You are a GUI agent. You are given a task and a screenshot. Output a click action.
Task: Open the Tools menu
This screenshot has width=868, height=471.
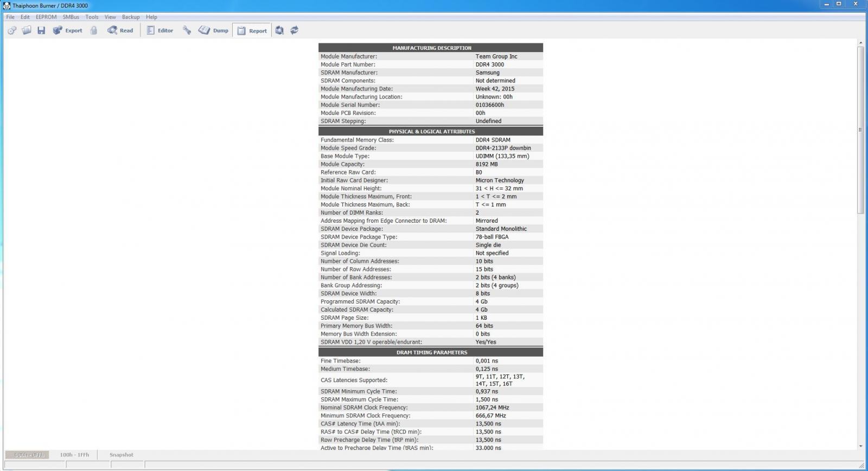(x=92, y=17)
